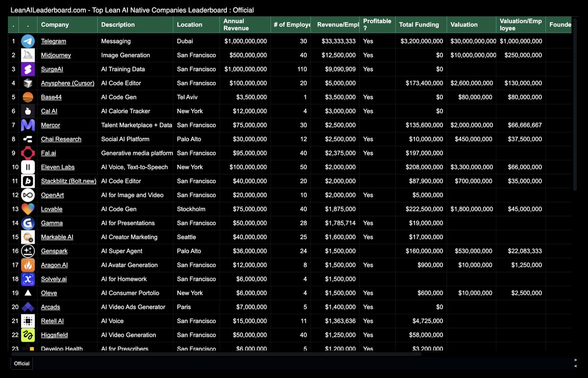Image resolution: width=588 pixels, height=378 pixels.
Task: Click the horizontal scrollbar at bottom
Action: (216, 353)
